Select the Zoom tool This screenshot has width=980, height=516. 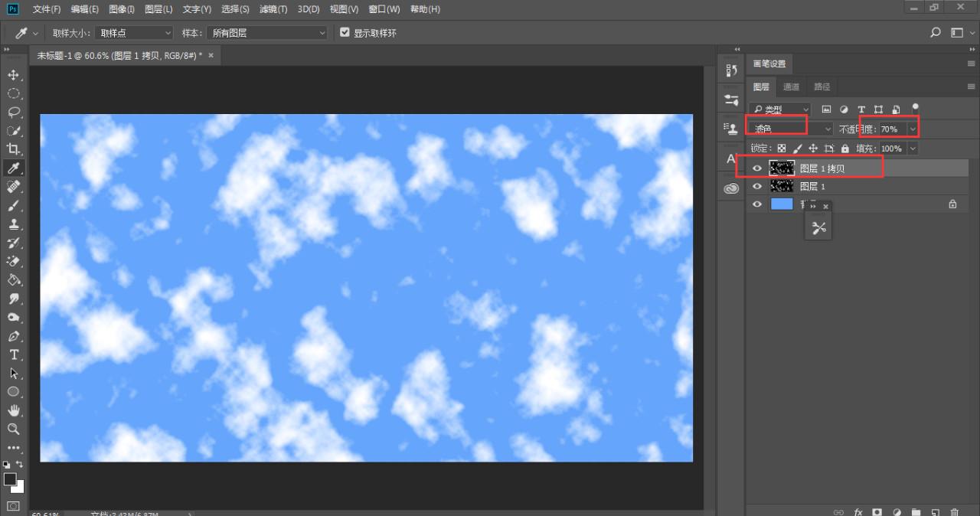pos(14,429)
